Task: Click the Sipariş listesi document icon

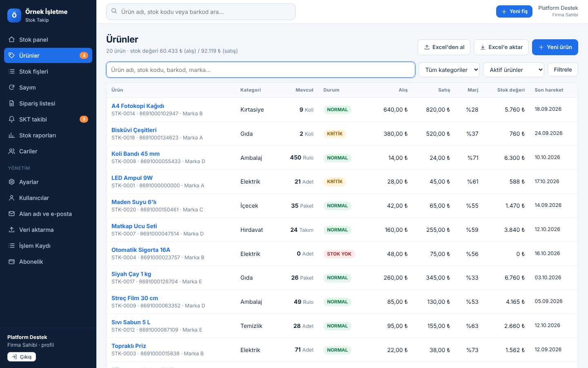Action: [x=11, y=103]
